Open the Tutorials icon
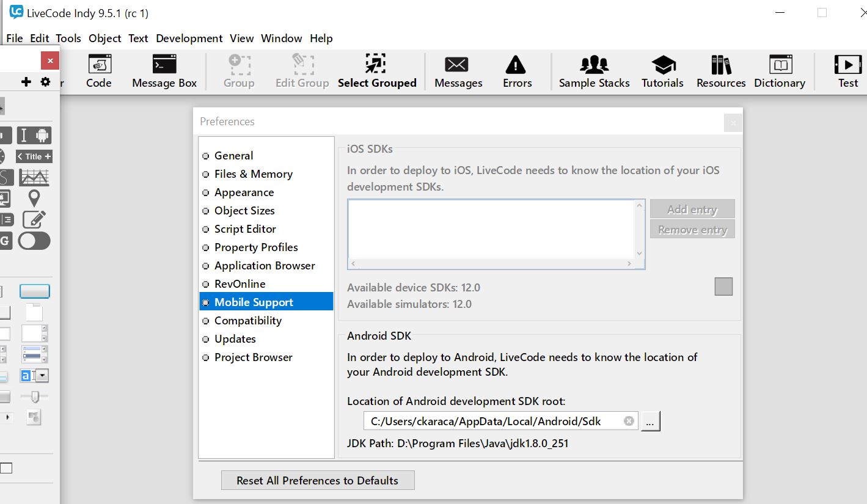Screen dimensions: 867x504 pos(662,71)
